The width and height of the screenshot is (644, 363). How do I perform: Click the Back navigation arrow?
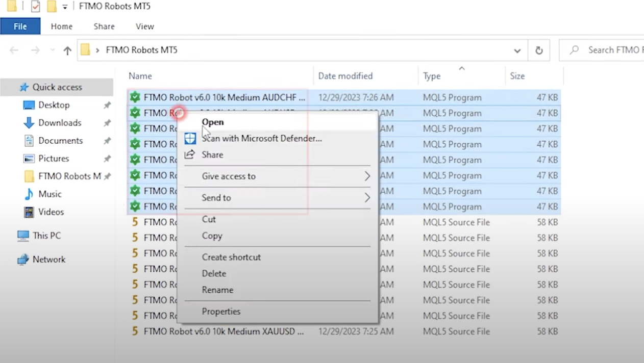14,50
